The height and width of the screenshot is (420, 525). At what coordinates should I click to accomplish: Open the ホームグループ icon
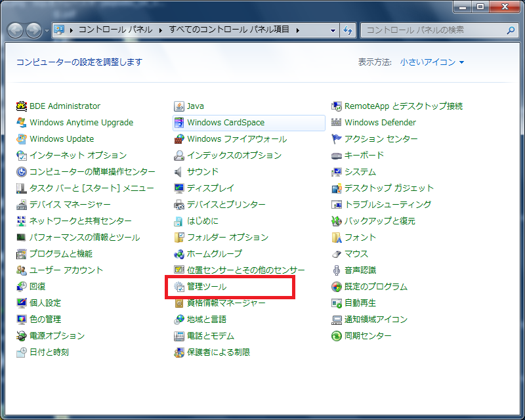click(x=179, y=254)
